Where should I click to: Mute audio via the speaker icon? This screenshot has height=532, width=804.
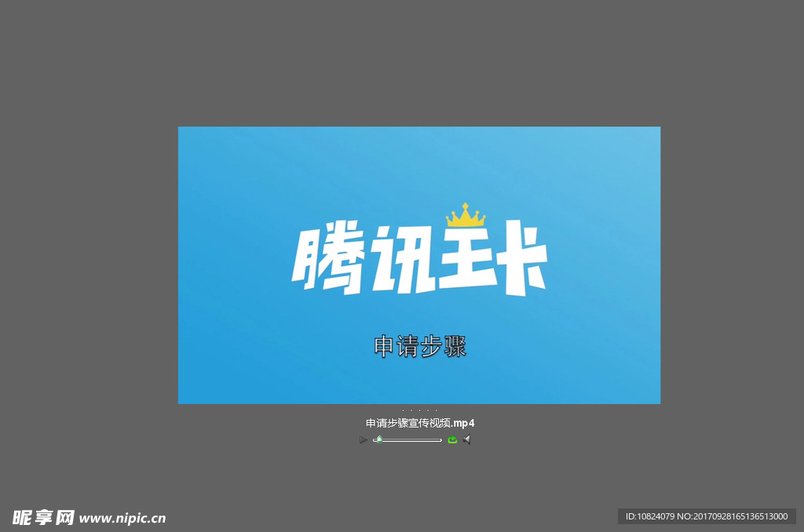coord(467,439)
